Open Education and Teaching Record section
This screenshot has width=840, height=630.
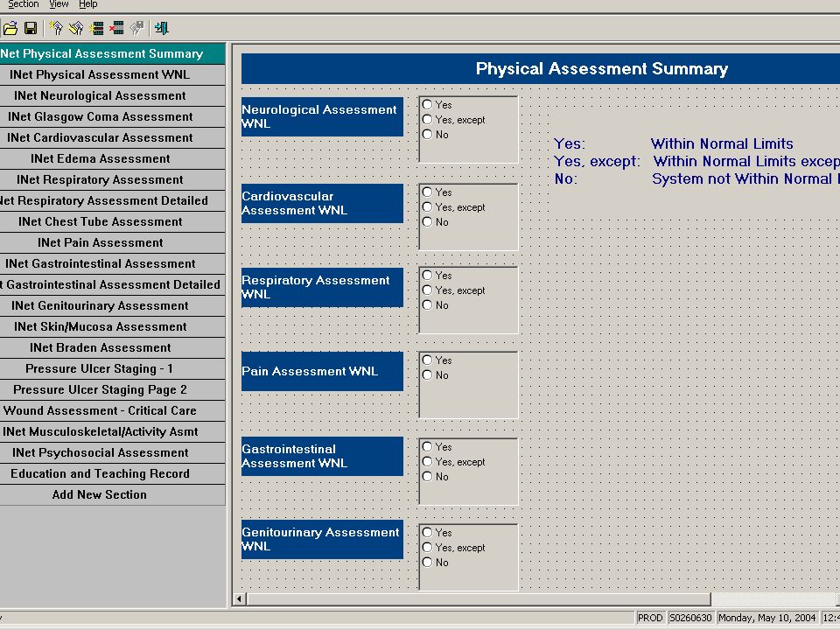[x=113, y=473]
